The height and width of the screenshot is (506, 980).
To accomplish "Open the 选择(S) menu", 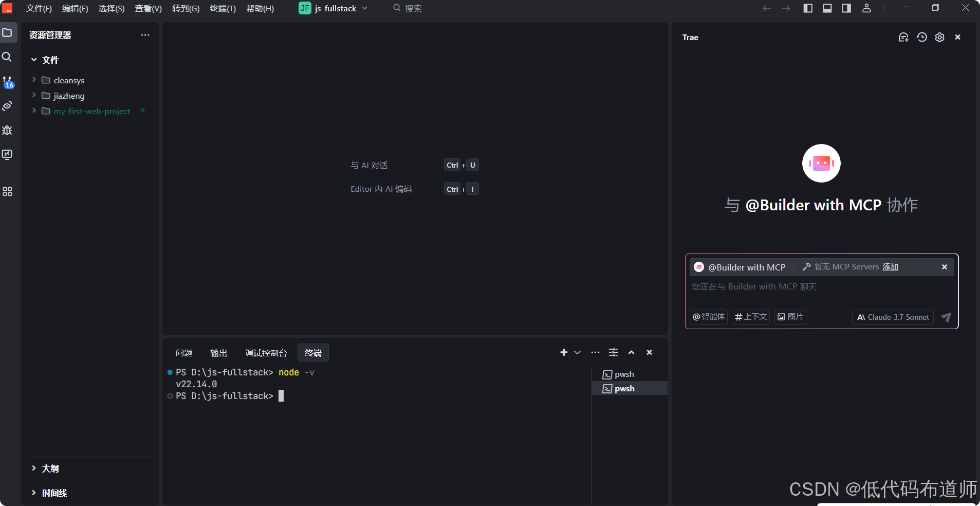I will tap(112, 8).
